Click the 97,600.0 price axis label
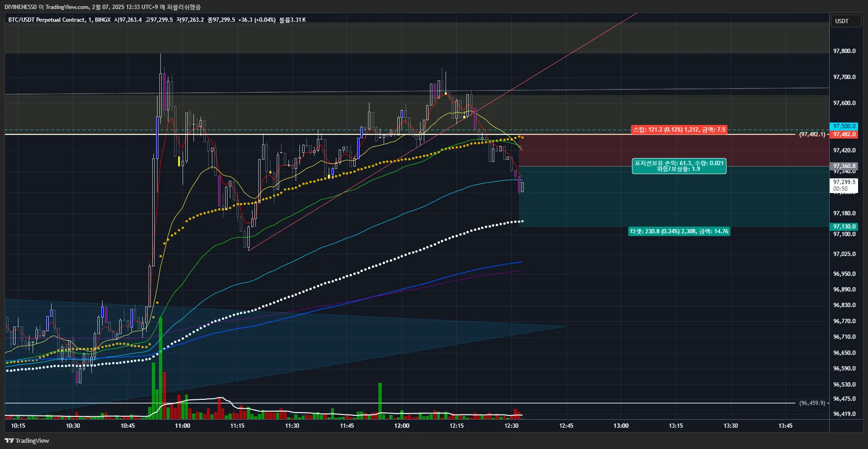The width and height of the screenshot is (868, 449). pos(844,103)
